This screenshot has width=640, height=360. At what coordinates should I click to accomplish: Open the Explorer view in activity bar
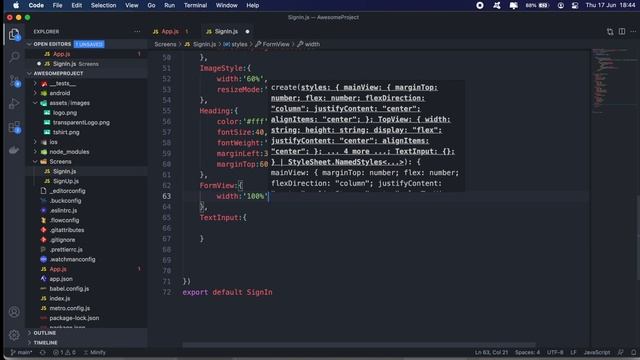(14, 35)
